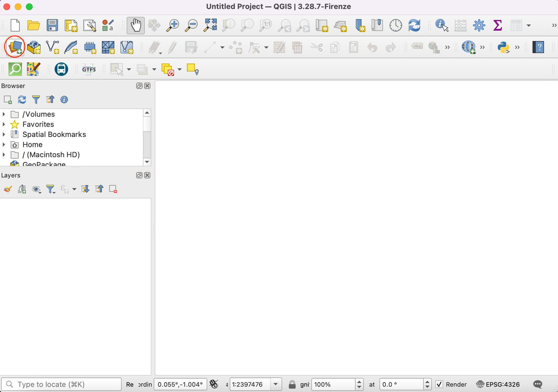
Task: Click the Type to locate search field
Action: [62, 384]
